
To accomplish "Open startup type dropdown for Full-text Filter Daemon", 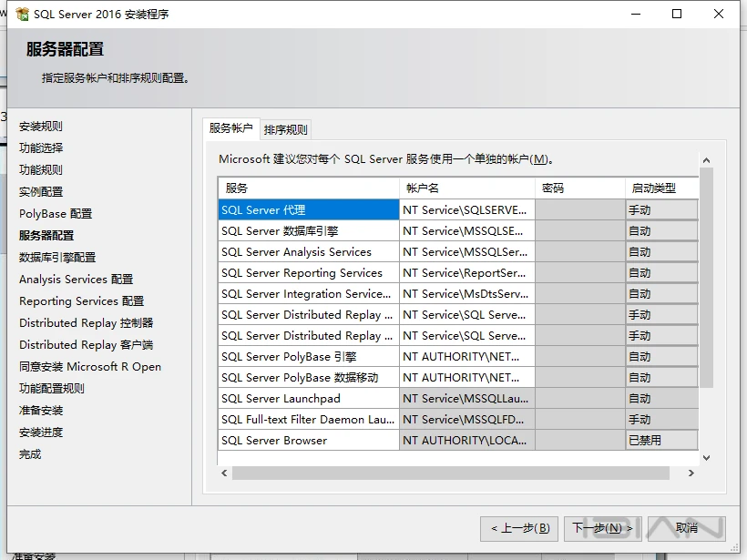I will [661, 420].
